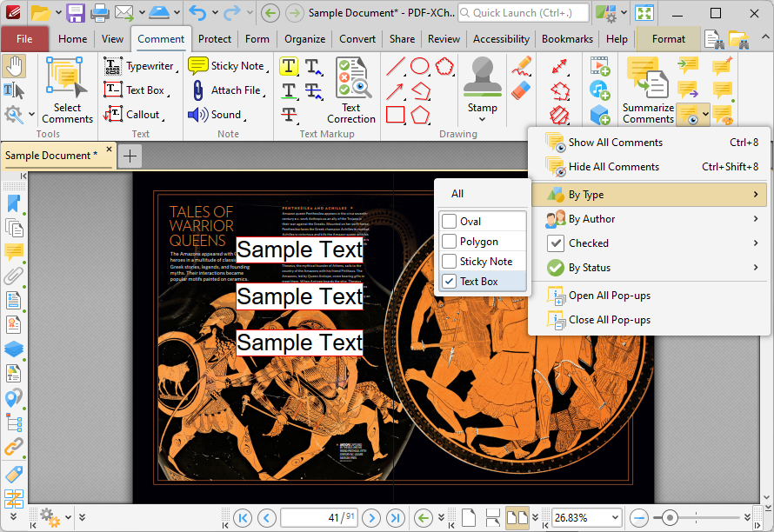Switch to the Format tab

669,39
